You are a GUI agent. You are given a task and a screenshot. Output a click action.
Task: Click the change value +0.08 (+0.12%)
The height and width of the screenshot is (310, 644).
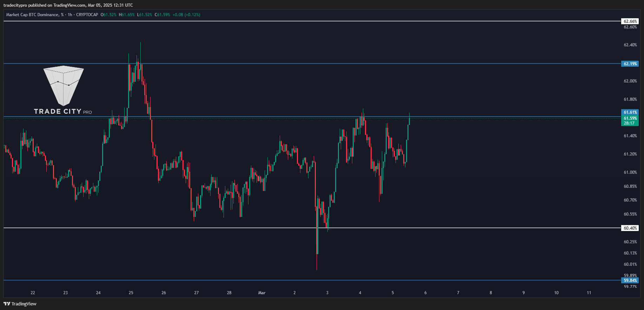[x=186, y=15]
